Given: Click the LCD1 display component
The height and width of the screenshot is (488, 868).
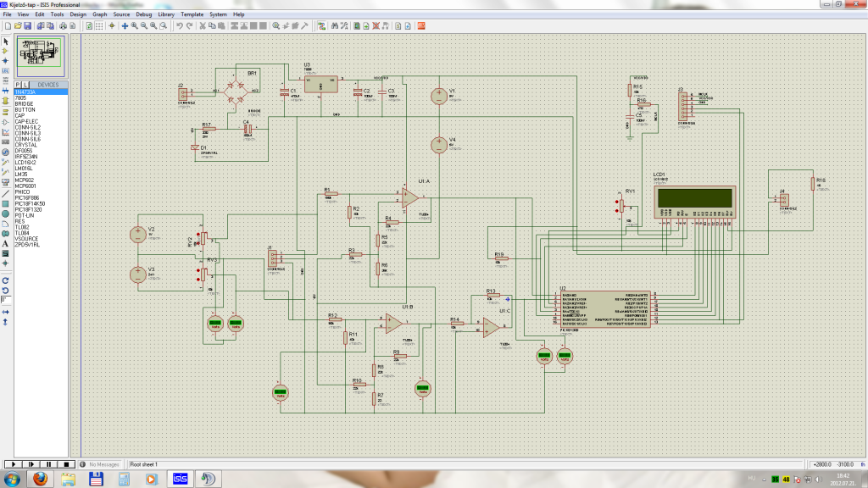Looking at the screenshot, I should click(695, 202).
